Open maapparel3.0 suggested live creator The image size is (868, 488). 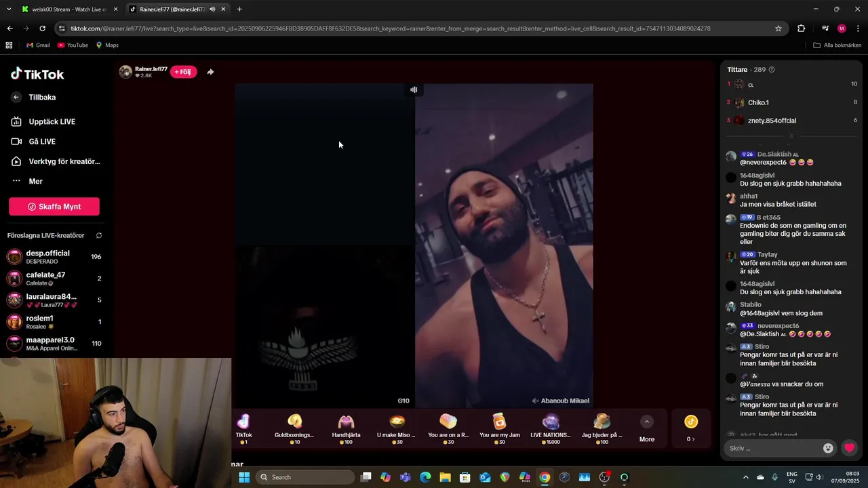pos(54,344)
